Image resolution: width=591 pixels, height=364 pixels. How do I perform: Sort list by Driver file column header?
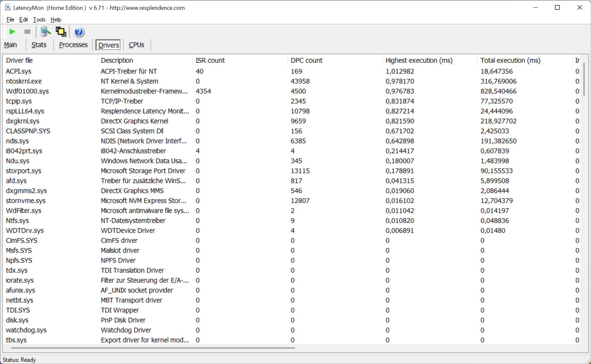tap(19, 60)
